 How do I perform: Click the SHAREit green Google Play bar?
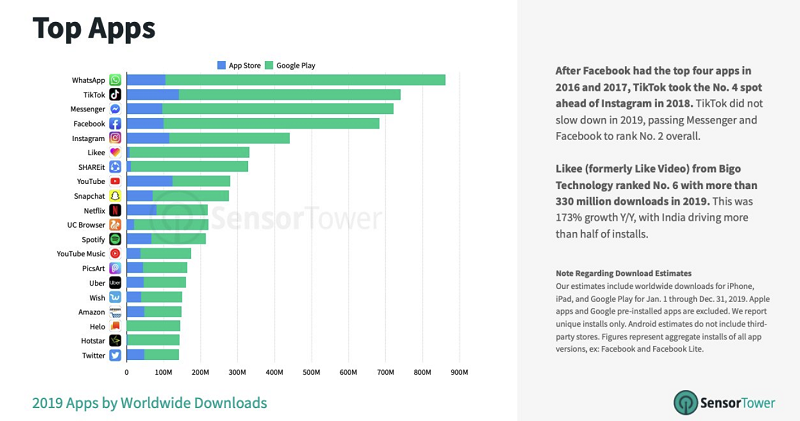coord(189,167)
